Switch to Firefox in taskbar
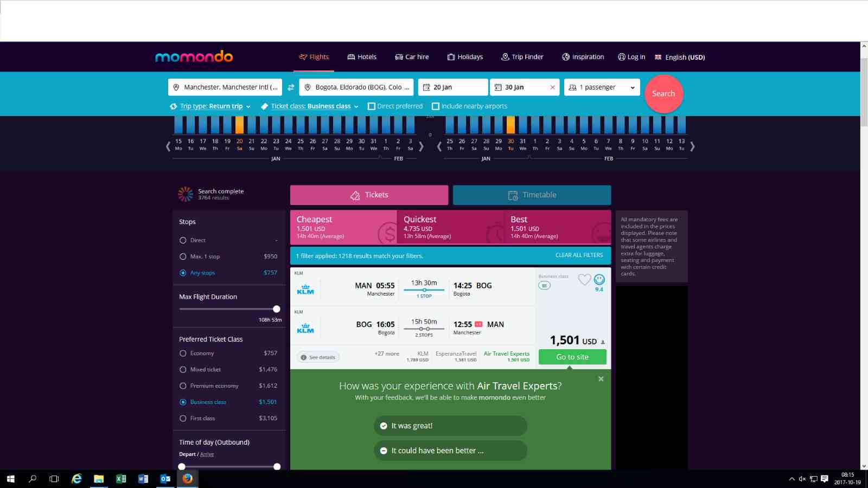Image resolution: width=868 pixels, height=488 pixels. (x=188, y=479)
